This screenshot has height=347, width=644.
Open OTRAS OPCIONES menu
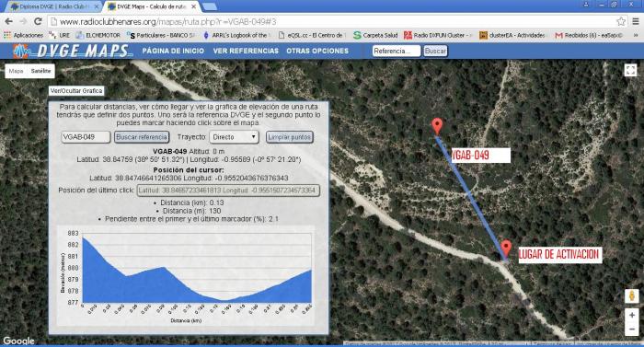[317, 51]
